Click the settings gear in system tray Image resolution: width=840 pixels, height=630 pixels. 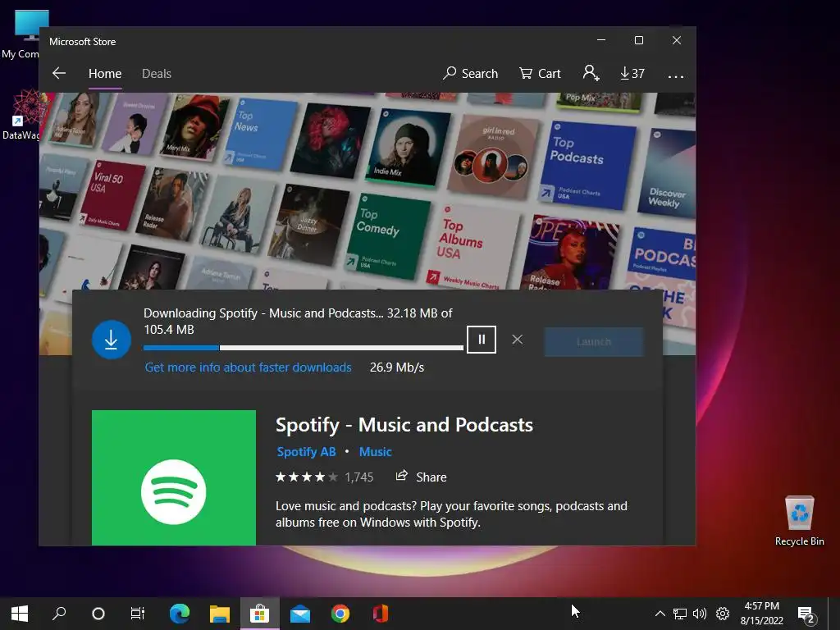(x=723, y=614)
